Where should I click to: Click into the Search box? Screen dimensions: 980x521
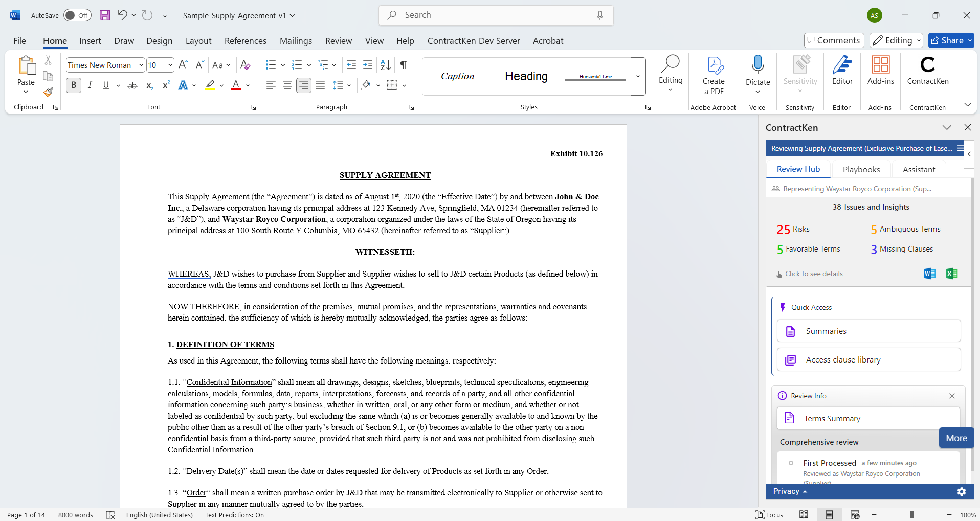(x=496, y=15)
